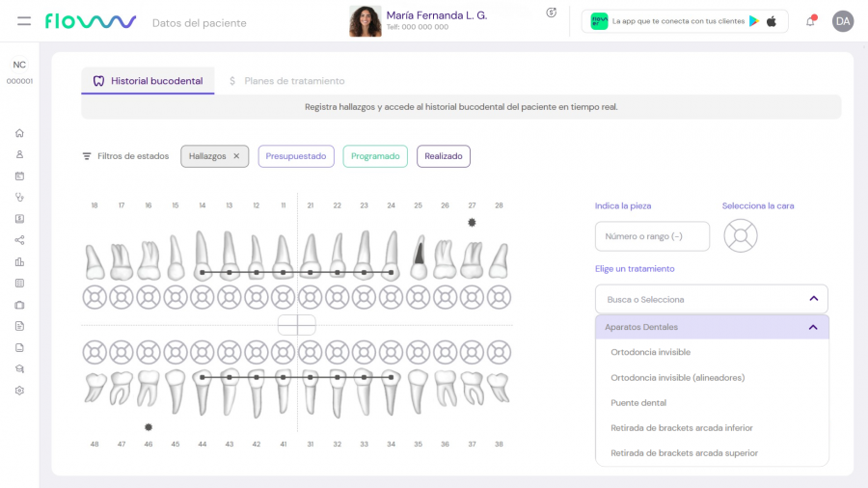The height and width of the screenshot is (488, 868).
Task: Open the calendar icon in sidebar
Action: click(x=19, y=176)
